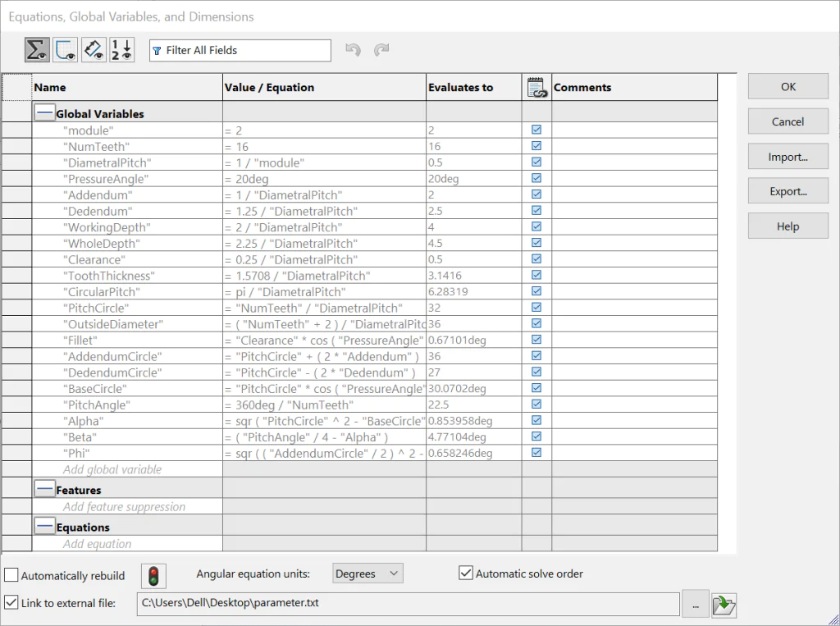Click the Redo arrow icon

381,50
